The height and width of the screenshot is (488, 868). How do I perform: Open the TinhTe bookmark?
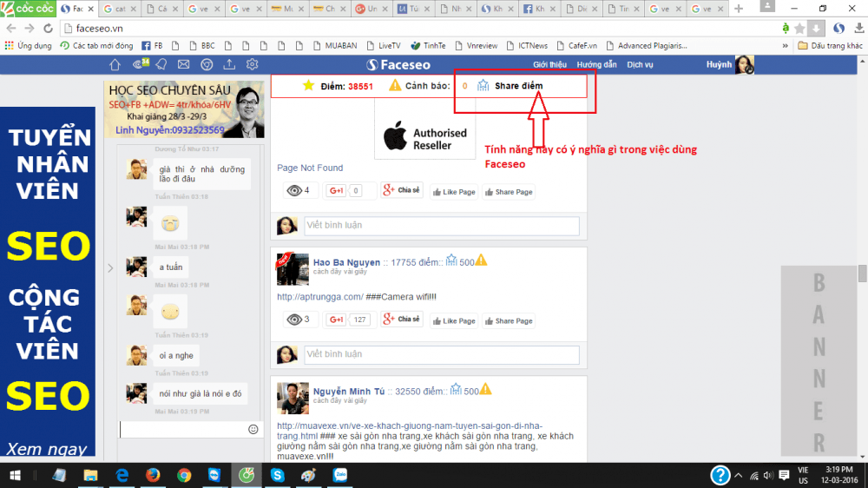428,46
